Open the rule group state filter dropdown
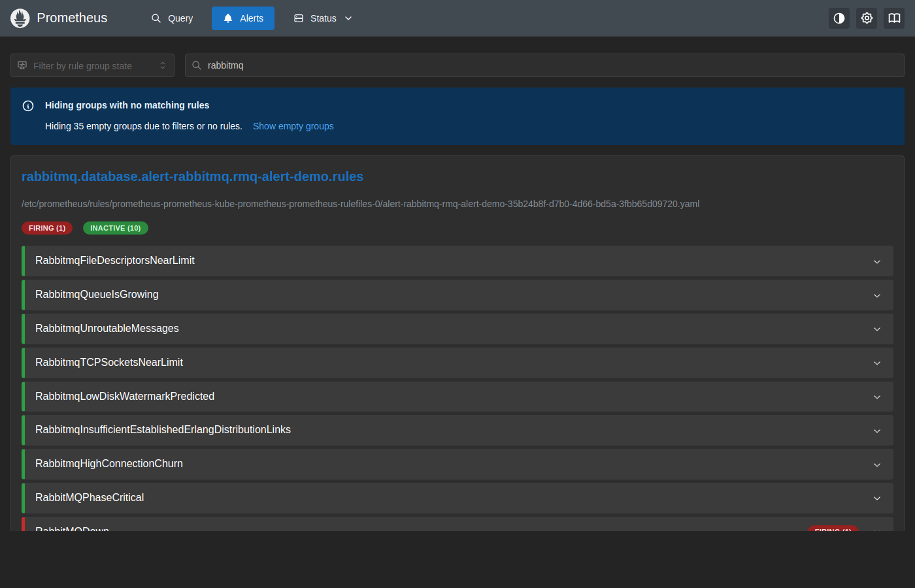The width and height of the screenshot is (915, 588). click(x=92, y=65)
